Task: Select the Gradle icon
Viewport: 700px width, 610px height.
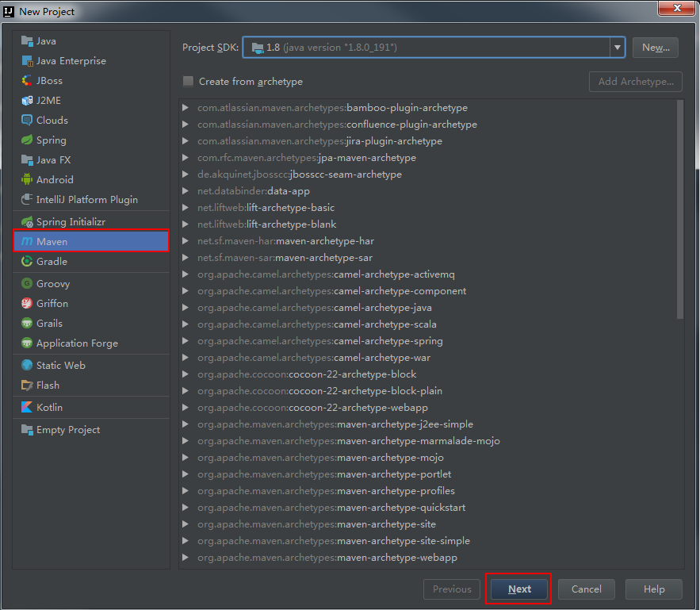Action: [27, 261]
